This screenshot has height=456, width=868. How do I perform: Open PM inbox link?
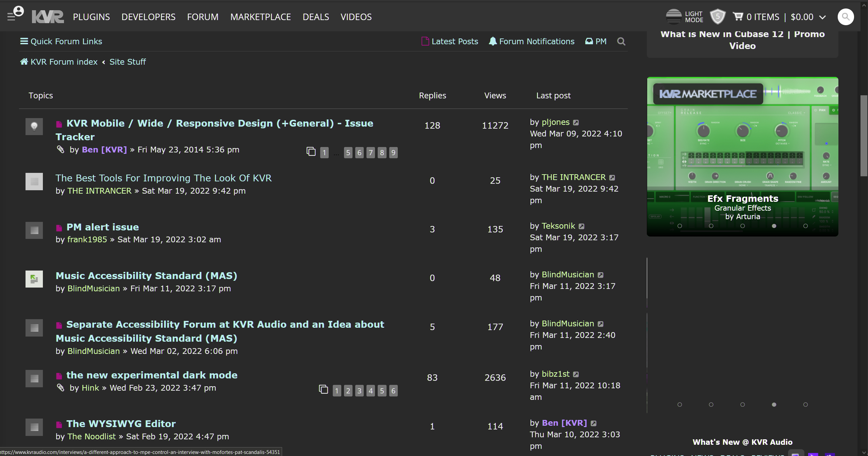point(596,41)
